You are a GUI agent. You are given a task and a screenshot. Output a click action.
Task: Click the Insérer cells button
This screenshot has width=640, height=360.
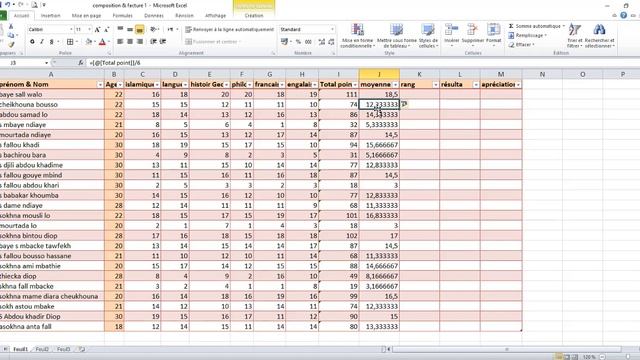click(451, 35)
